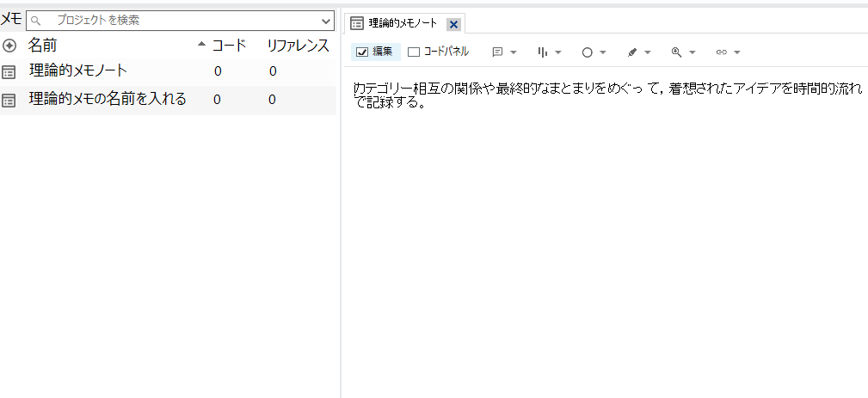The image size is (868, 398).
Task: Expand the プロジェクトを検索 search box chevron
Action: [x=326, y=21]
